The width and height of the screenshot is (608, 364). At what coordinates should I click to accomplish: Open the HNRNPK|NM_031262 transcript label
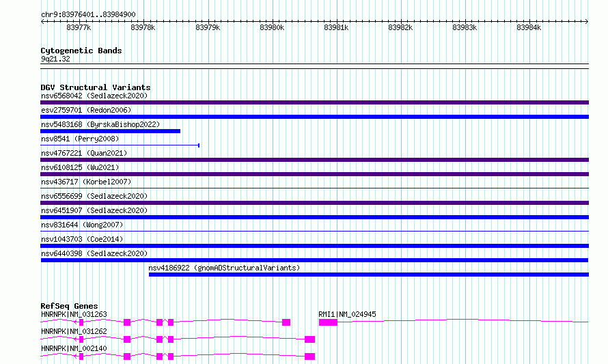coord(74,331)
